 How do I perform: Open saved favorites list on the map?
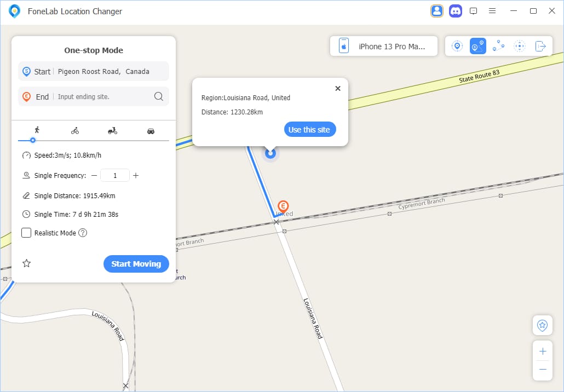pos(543,325)
